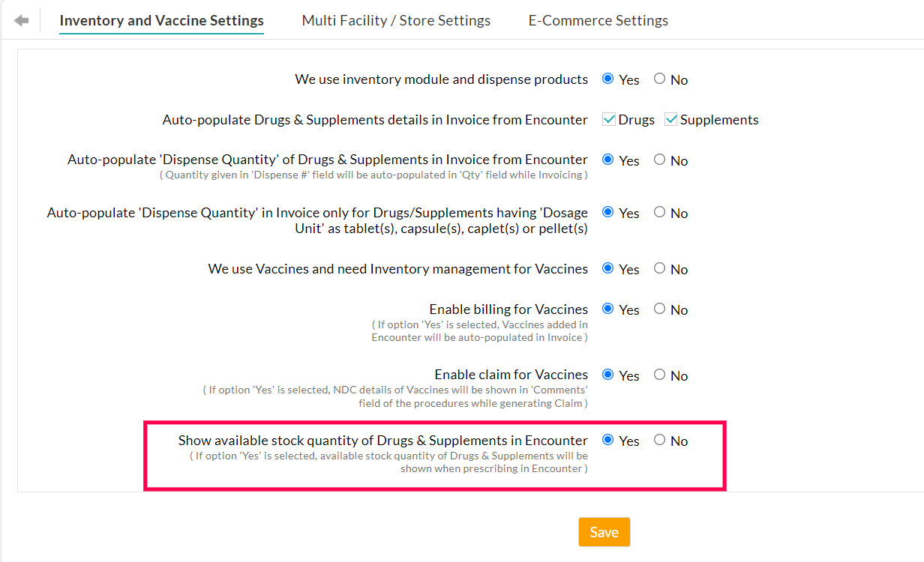Select Yes to enable claim for Vaccines
924x562 pixels.
(608, 374)
